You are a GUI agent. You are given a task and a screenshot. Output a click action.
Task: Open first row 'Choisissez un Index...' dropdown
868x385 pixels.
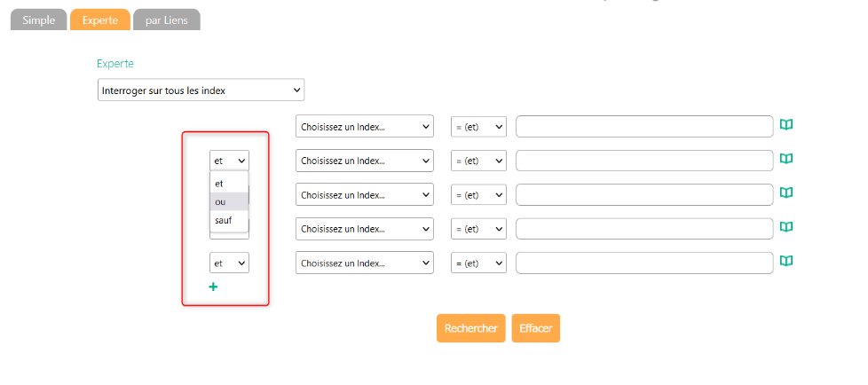click(x=364, y=127)
